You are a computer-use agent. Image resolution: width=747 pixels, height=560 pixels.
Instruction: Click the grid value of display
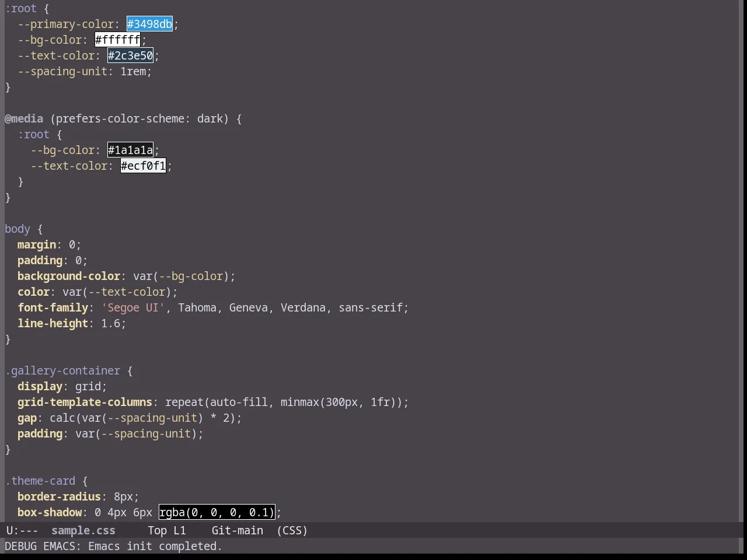point(88,386)
